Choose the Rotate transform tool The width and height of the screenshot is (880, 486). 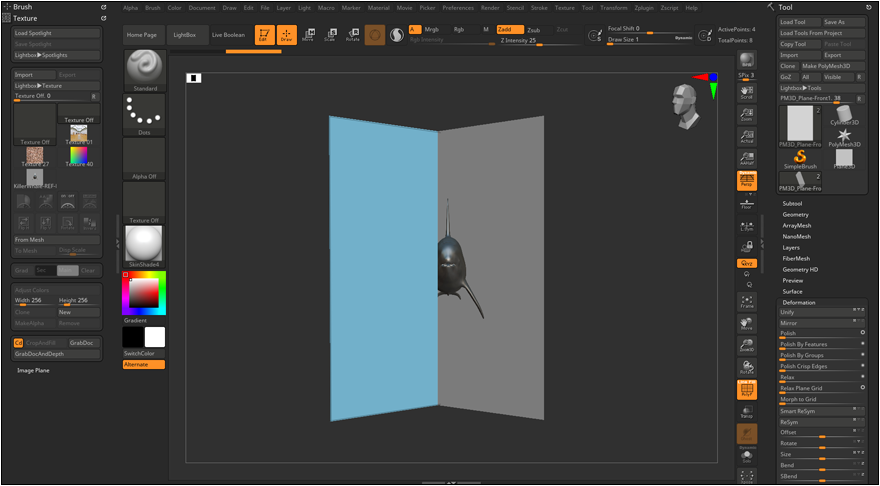click(x=352, y=35)
